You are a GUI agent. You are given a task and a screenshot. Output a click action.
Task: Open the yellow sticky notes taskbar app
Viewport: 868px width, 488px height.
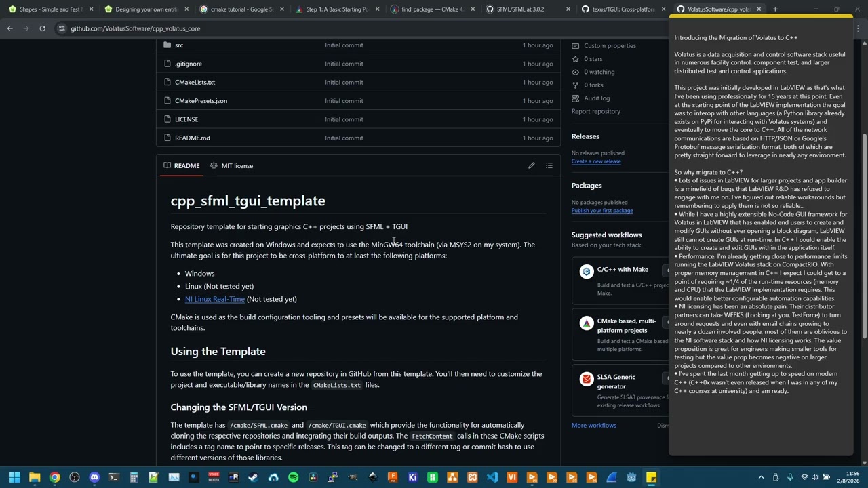pyautogui.click(x=651, y=477)
